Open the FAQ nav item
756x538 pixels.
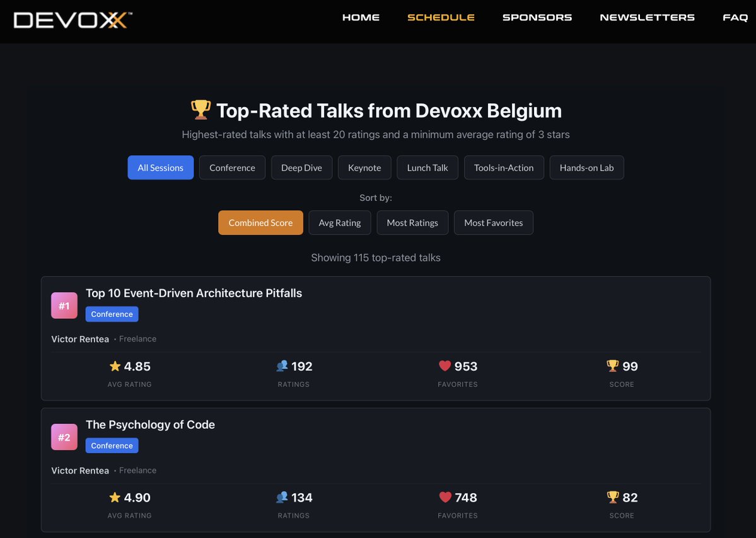click(735, 18)
